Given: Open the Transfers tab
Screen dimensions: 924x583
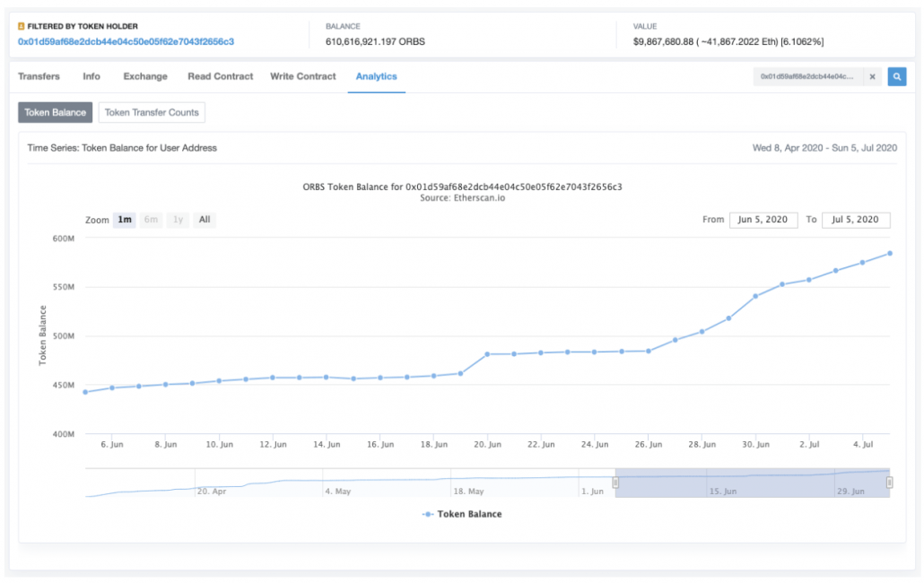Looking at the screenshot, I should click(x=39, y=76).
